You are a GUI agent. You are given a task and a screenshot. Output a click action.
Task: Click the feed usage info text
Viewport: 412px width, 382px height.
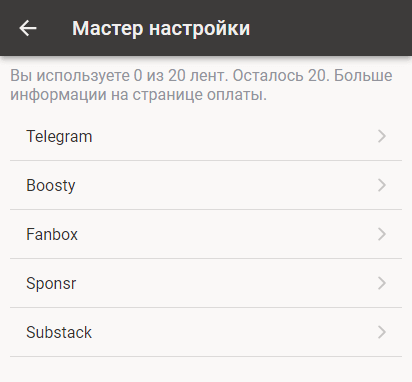click(x=201, y=85)
